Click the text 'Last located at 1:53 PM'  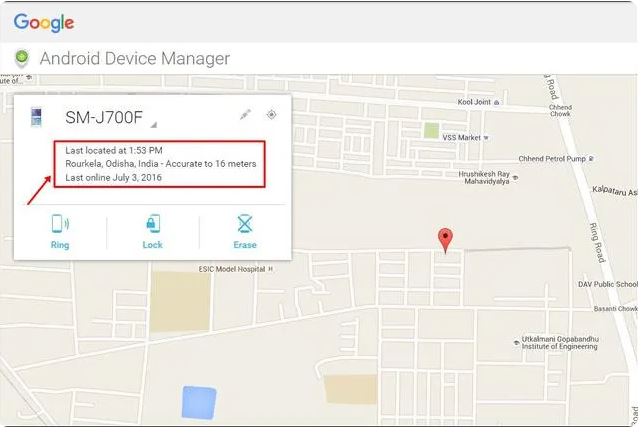pos(114,150)
